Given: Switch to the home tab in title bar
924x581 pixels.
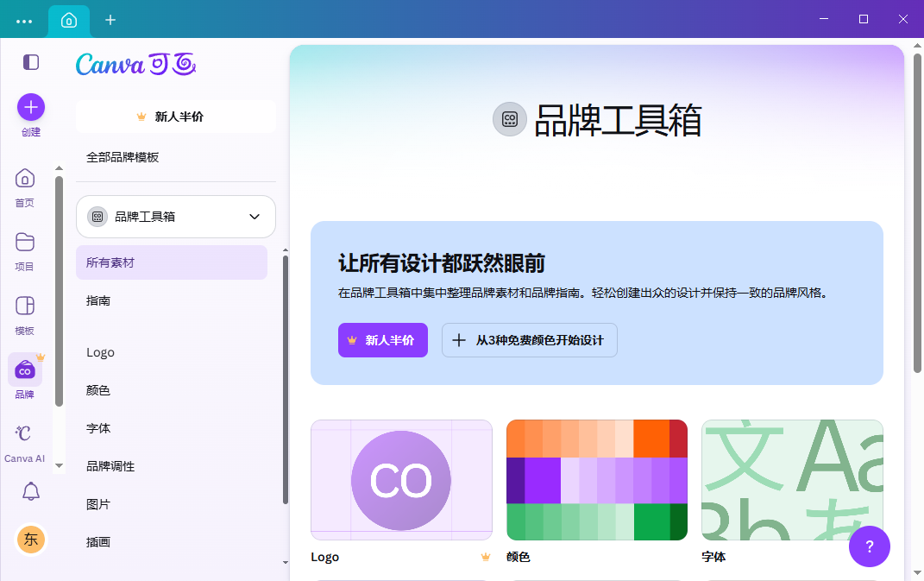Looking at the screenshot, I should tap(69, 20).
